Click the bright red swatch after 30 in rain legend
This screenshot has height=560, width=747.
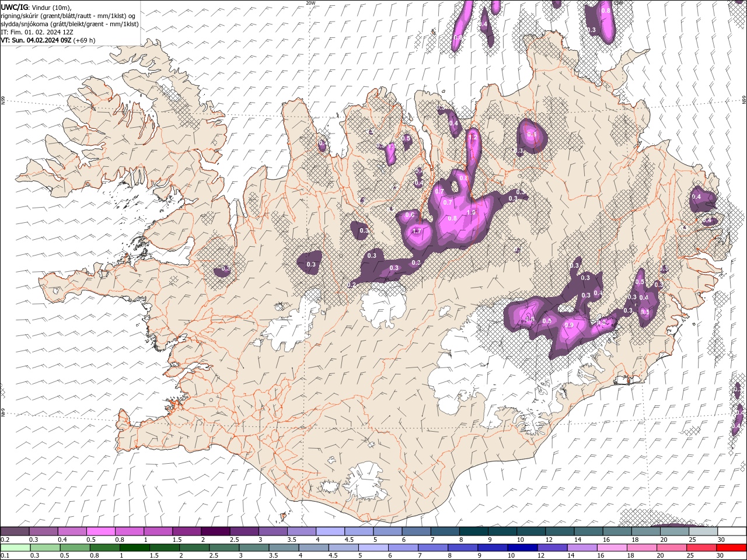[732, 548]
